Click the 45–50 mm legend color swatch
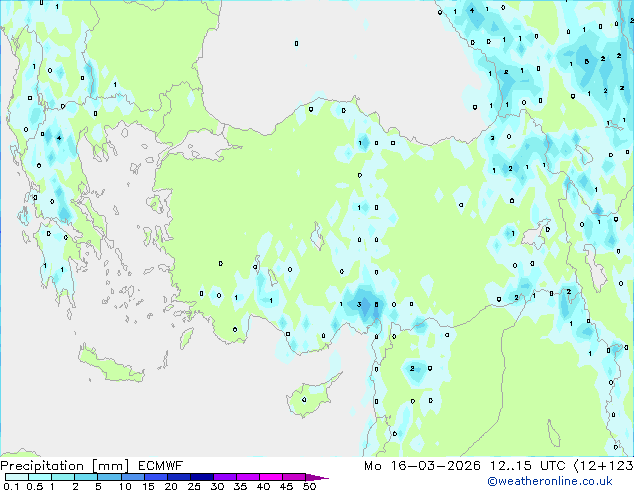The width and height of the screenshot is (634, 490). [x=294, y=477]
